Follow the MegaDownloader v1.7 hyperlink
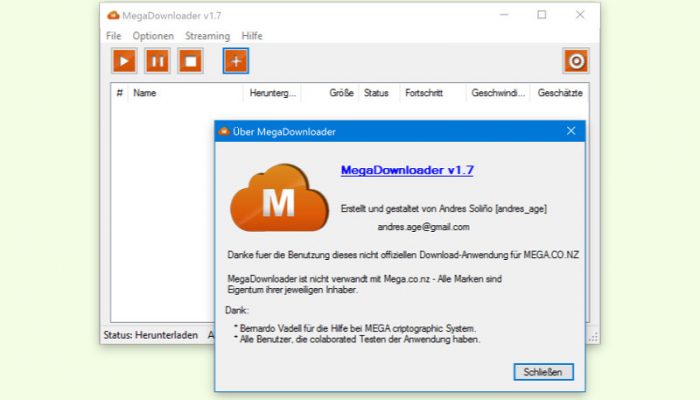The image size is (700, 400). (x=407, y=170)
